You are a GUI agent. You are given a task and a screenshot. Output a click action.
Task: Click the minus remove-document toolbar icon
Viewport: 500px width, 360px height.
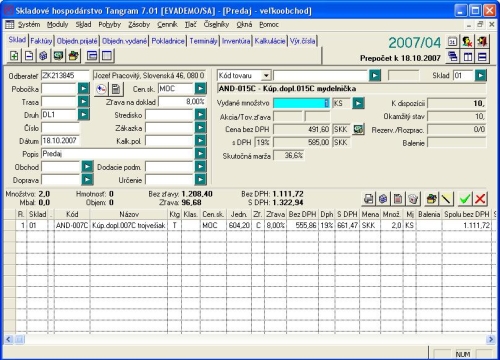[x=29, y=56]
